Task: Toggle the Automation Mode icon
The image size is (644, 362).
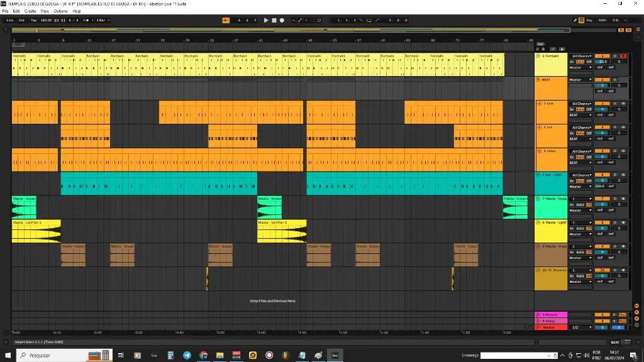Action: pyautogui.click(x=553, y=49)
